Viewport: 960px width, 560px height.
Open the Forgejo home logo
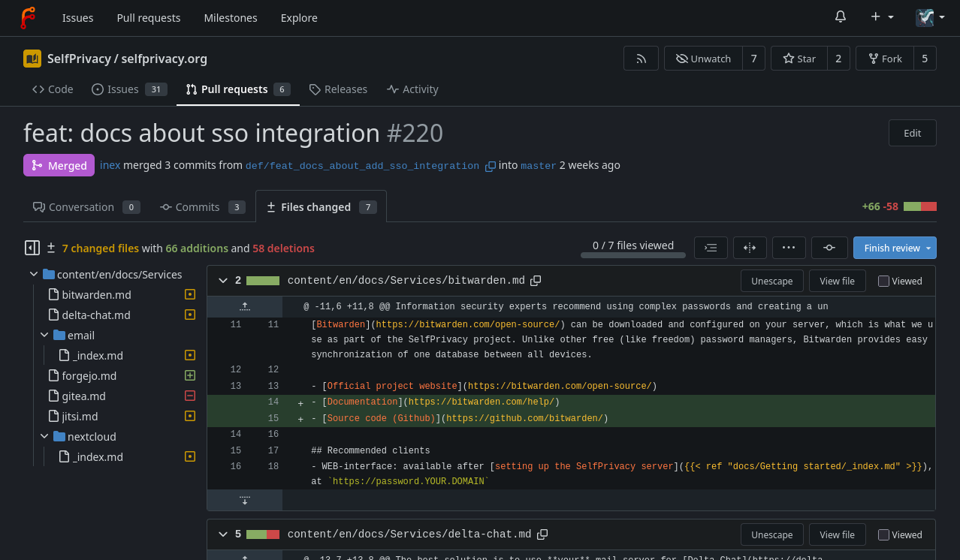click(28, 17)
